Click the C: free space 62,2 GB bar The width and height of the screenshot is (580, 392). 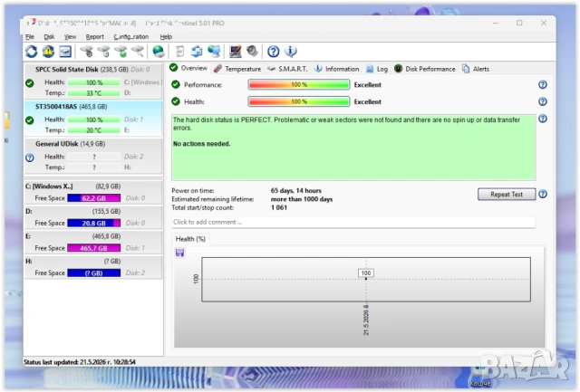click(94, 198)
